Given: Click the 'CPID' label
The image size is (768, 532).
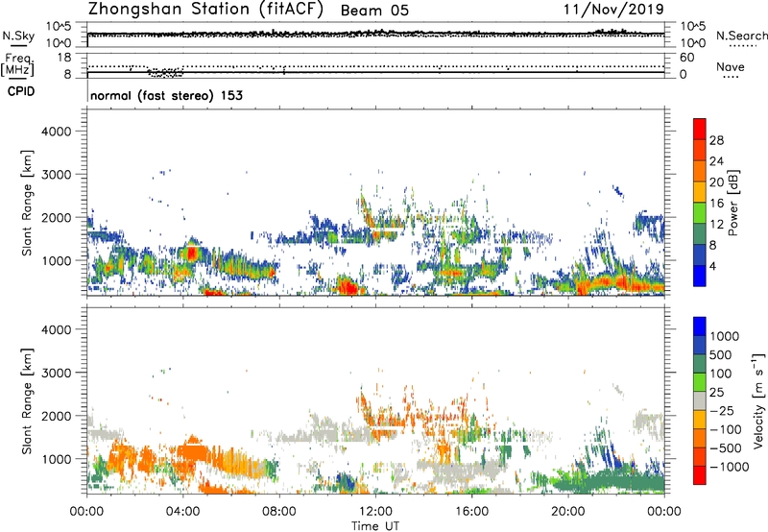Looking at the screenshot, I should click(x=21, y=91).
